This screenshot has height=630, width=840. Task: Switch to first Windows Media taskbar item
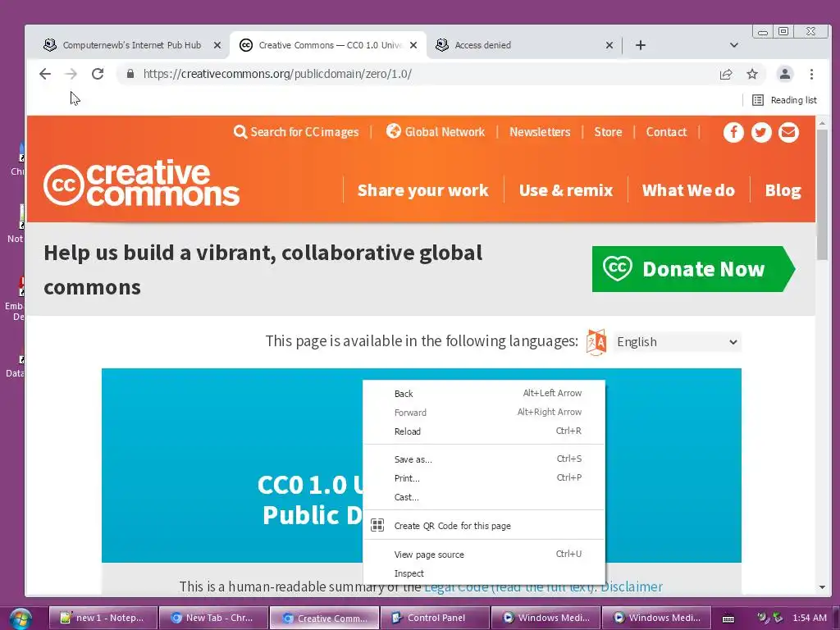pyautogui.click(x=546, y=618)
